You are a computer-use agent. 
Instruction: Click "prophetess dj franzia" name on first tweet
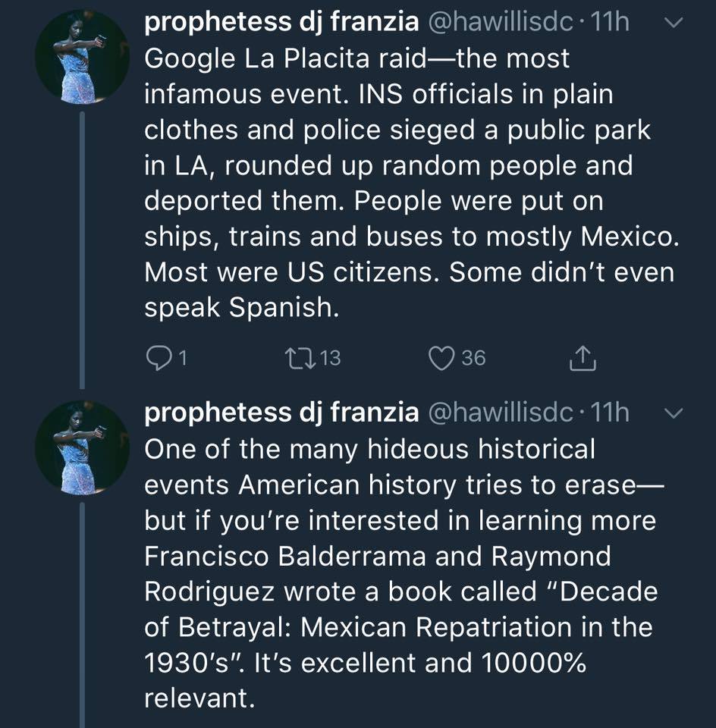tap(281, 23)
